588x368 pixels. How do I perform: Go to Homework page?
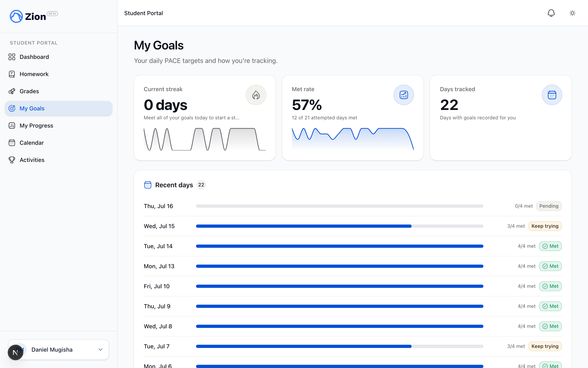pos(59,74)
